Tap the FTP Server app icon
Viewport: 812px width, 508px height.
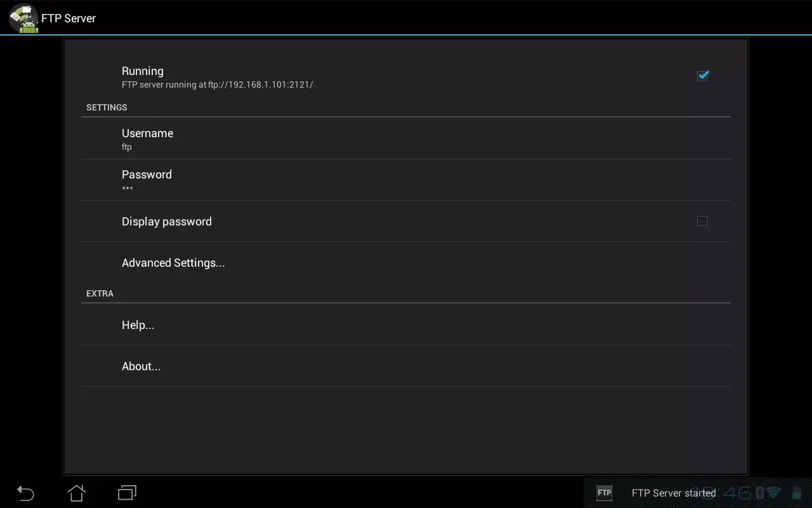[23, 18]
